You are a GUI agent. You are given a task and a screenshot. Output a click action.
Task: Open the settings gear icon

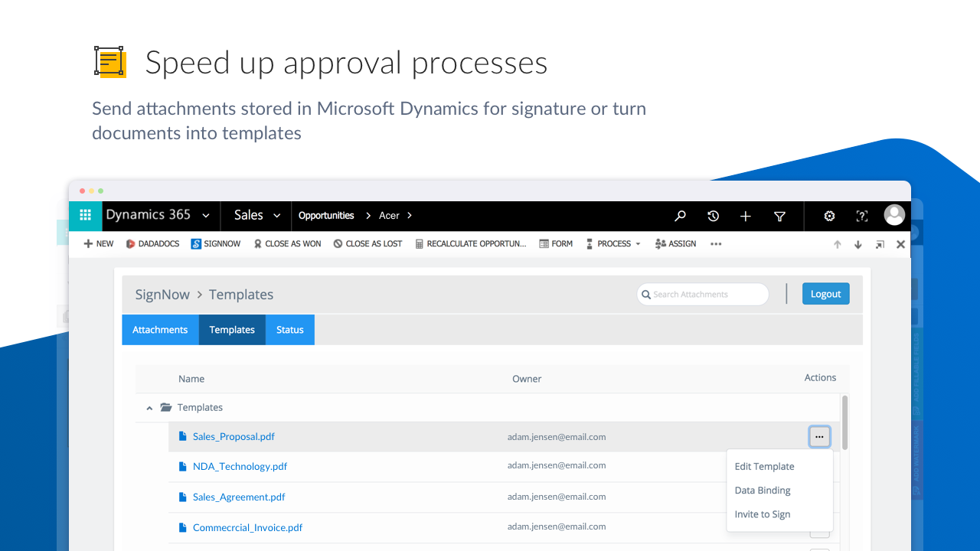tap(829, 217)
